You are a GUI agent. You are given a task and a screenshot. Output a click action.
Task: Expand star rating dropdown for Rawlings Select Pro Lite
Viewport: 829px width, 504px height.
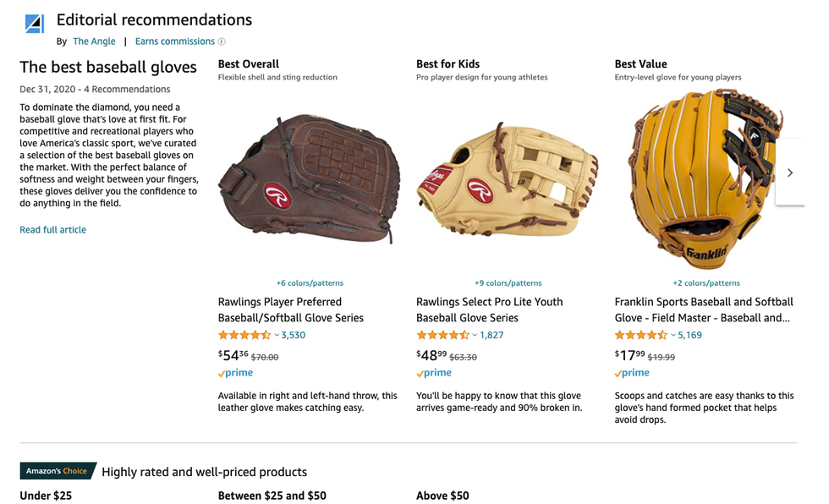(475, 335)
